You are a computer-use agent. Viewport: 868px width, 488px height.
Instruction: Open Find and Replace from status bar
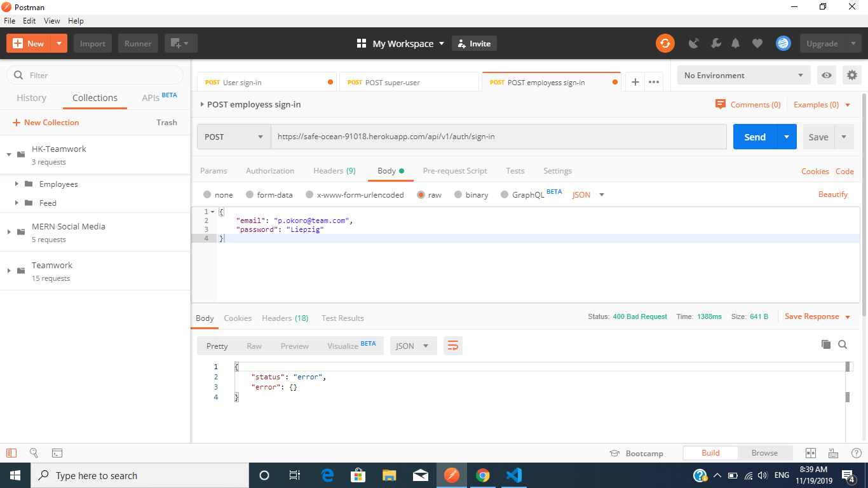34,453
